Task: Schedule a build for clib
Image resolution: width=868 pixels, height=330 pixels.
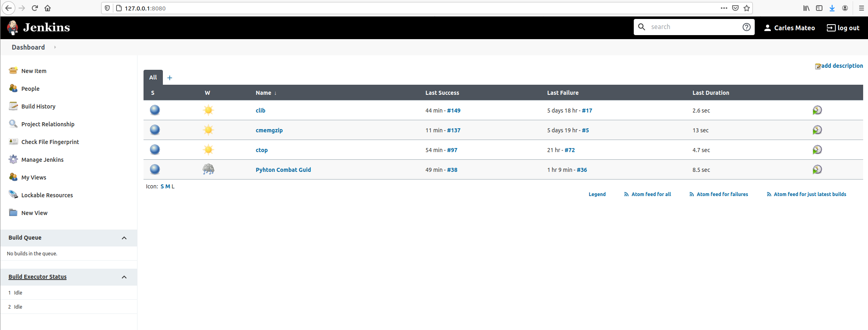Action: pyautogui.click(x=817, y=110)
